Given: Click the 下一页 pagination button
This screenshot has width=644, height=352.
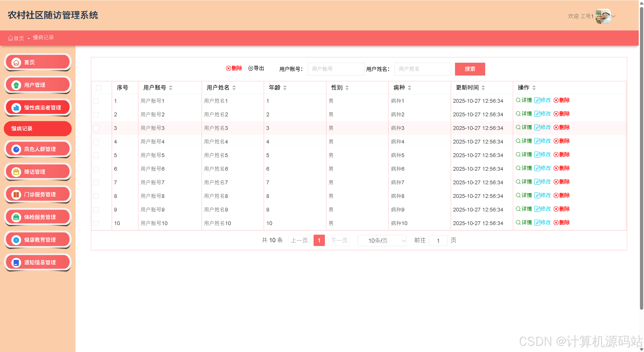Looking at the screenshot, I should click(x=339, y=240).
